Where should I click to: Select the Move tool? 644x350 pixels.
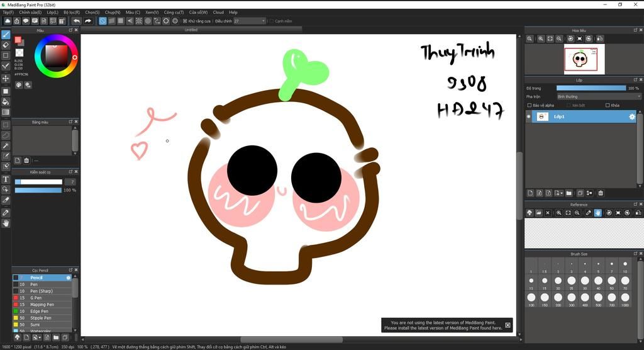6,78
